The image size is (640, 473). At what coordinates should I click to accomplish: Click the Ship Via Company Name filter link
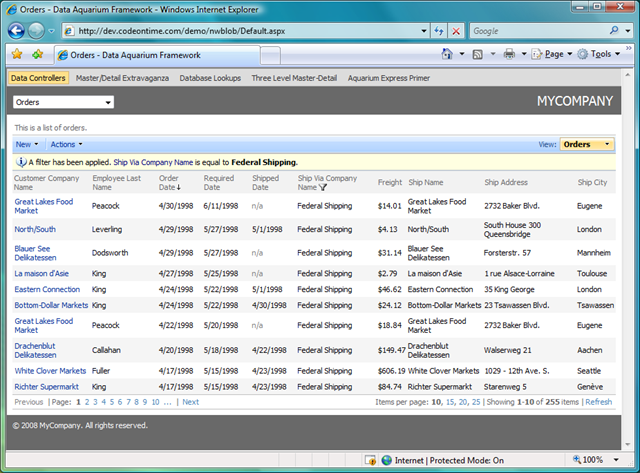(153, 162)
